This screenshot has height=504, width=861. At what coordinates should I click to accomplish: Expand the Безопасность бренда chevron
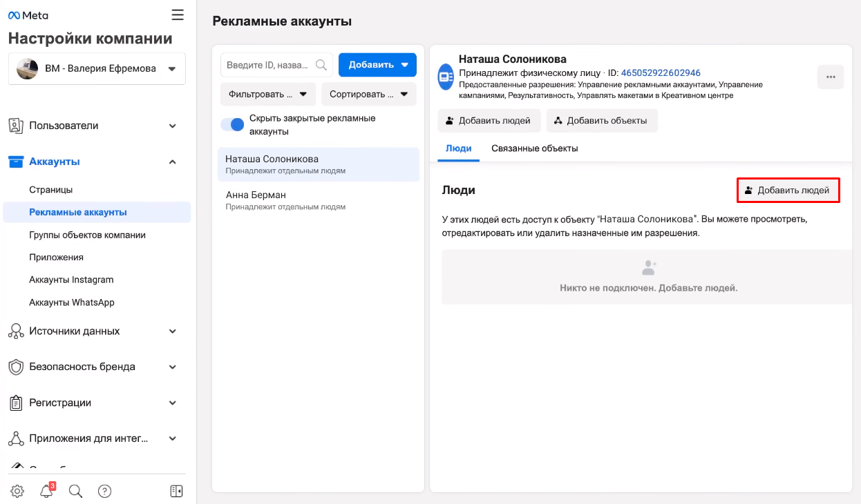click(x=173, y=367)
